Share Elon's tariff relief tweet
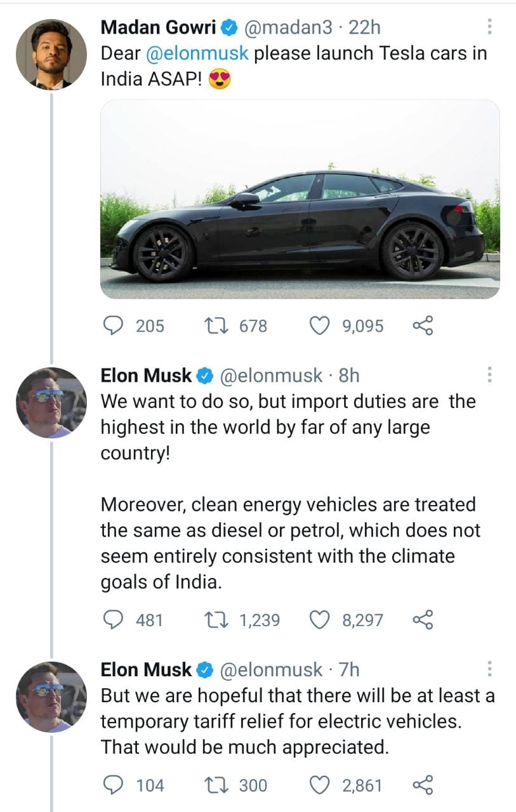The image size is (516, 812). (423, 785)
